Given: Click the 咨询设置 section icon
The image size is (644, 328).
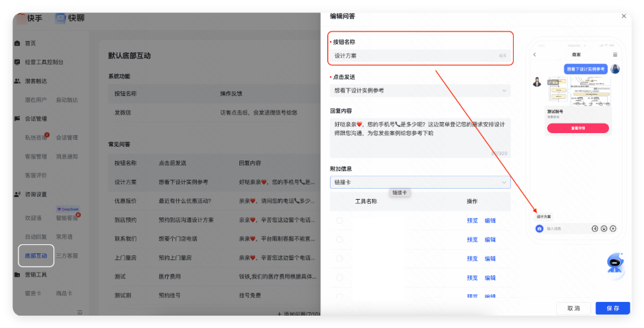Looking at the screenshot, I should (17, 194).
